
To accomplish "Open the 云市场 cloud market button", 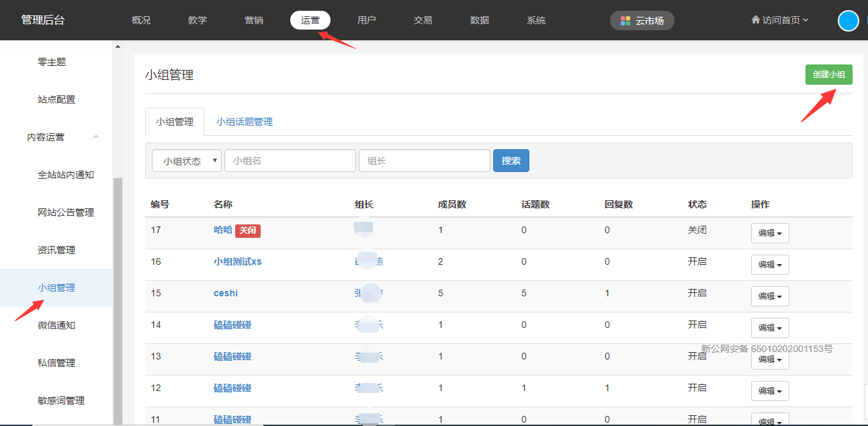I will pos(642,21).
